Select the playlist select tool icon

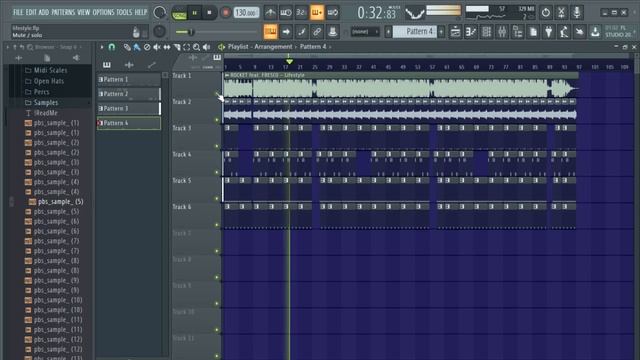(x=187, y=47)
